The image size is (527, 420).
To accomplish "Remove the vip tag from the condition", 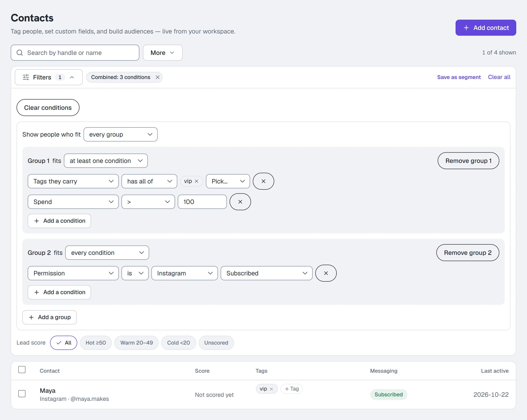I will pyautogui.click(x=196, y=181).
